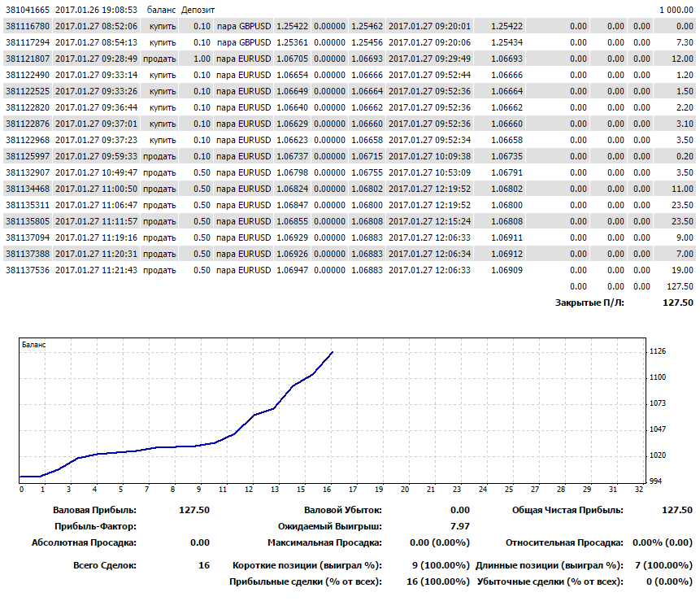Image resolution: width=700 pixels, height=601 pixels.
Task: Click chart axis value 1126
Action: (x=658, y=351)
